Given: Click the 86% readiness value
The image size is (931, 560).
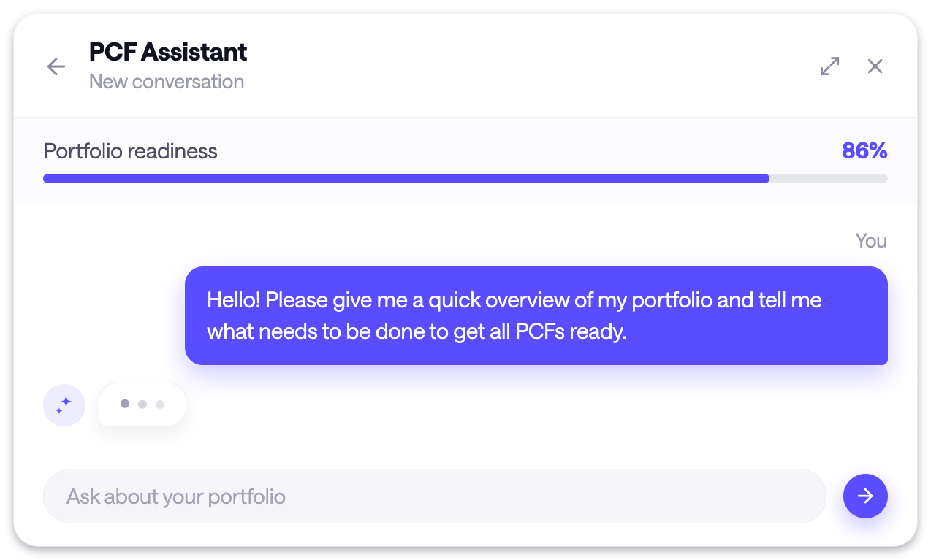Looking at the screenshot, I should pos(864,151).
